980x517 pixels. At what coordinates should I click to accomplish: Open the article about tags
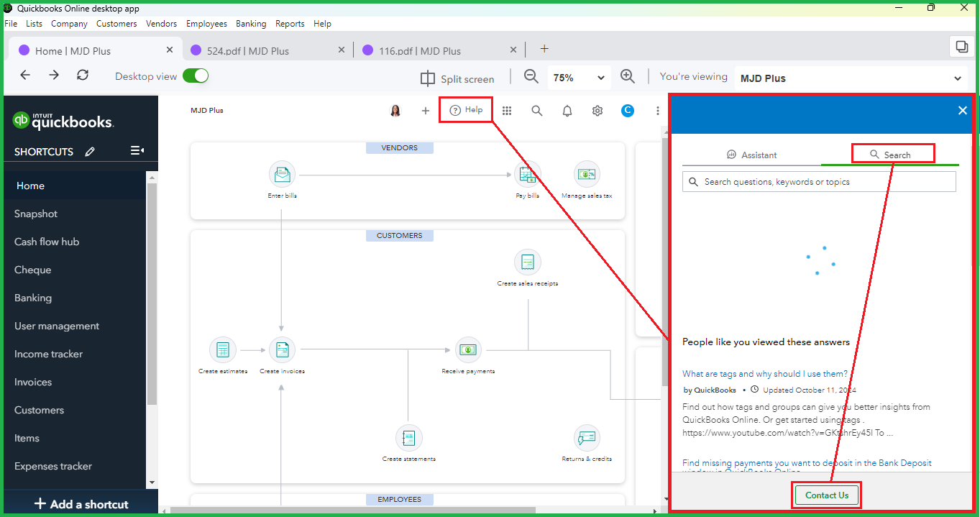764,373
